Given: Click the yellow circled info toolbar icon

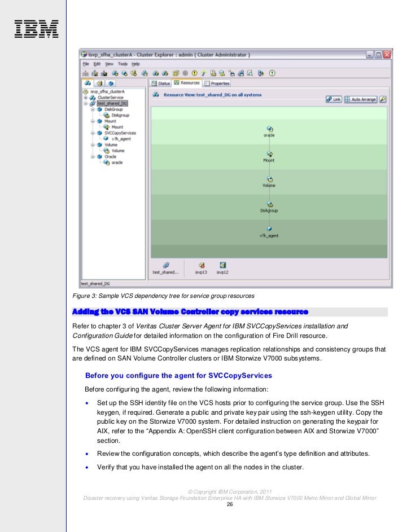Looking at the screenshot, I should point(194,73).
